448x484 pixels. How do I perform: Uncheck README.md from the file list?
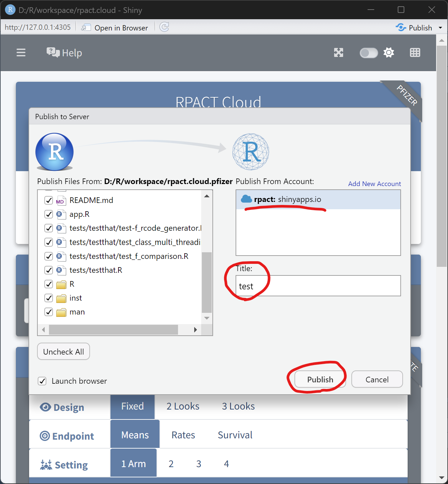tap(49, 200)
